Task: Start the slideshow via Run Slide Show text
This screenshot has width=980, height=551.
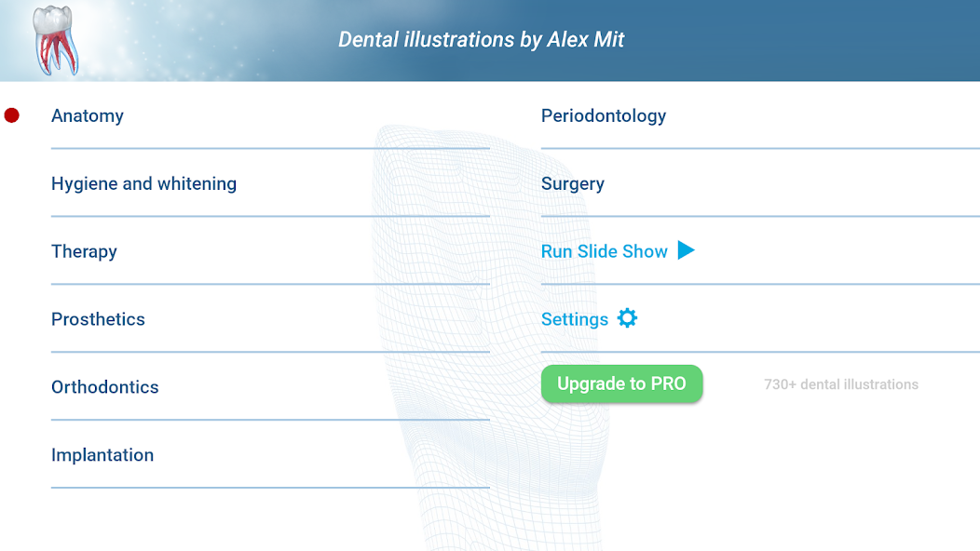Action: tap(605, 251)
